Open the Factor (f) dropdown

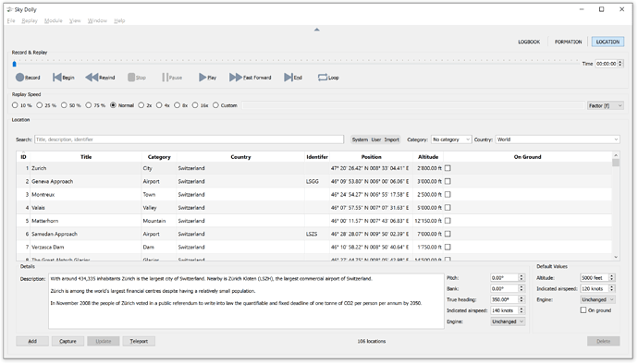click(605, 105)
